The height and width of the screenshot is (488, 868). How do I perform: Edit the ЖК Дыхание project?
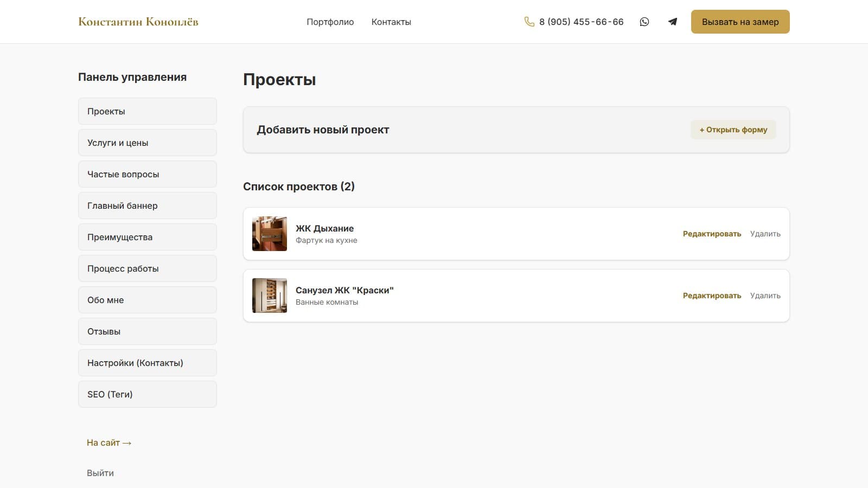pyautogui.click(x=712, y=234)
